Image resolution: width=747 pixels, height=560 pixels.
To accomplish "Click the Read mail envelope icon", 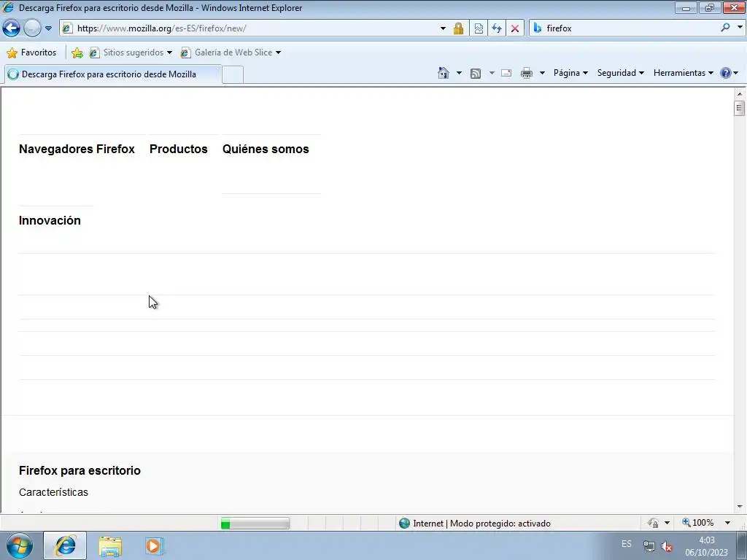I will point(506,73).
